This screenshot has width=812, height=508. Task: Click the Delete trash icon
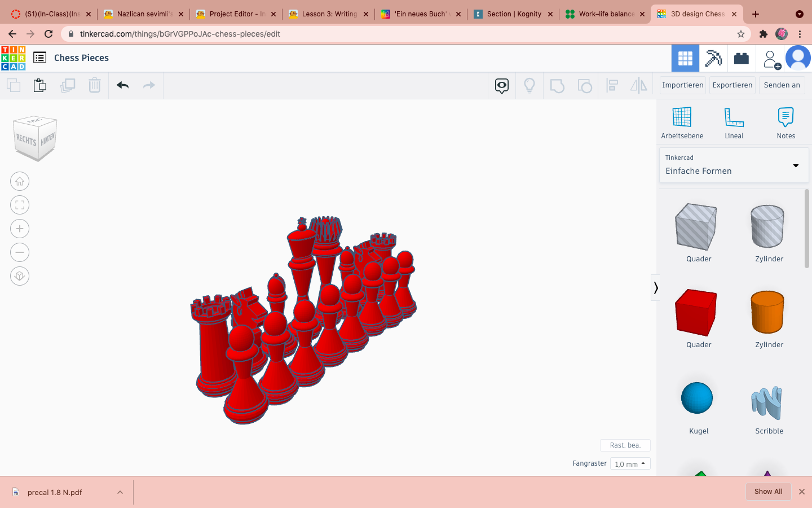click(x=95, y=85)
